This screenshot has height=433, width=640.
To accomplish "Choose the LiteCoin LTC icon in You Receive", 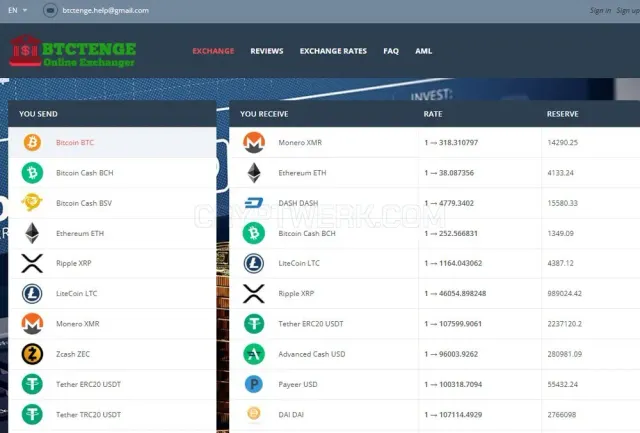I will pyautogui.click(x=254, y=263).
